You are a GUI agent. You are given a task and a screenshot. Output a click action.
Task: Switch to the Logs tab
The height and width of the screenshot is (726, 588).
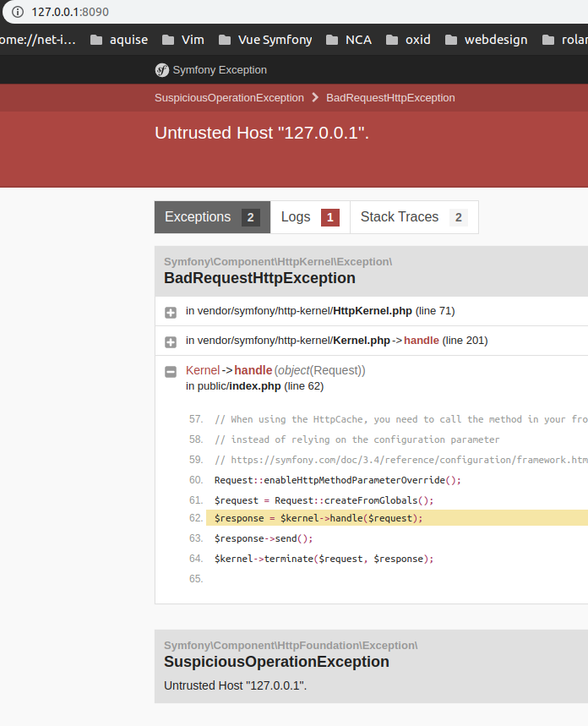(310, 217)
